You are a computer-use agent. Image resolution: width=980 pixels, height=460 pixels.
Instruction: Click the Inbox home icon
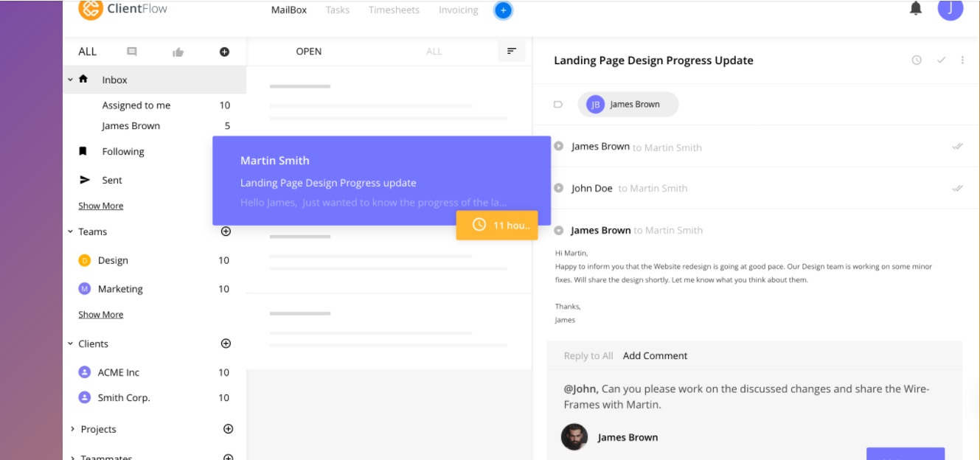click(x=83, y=79)
